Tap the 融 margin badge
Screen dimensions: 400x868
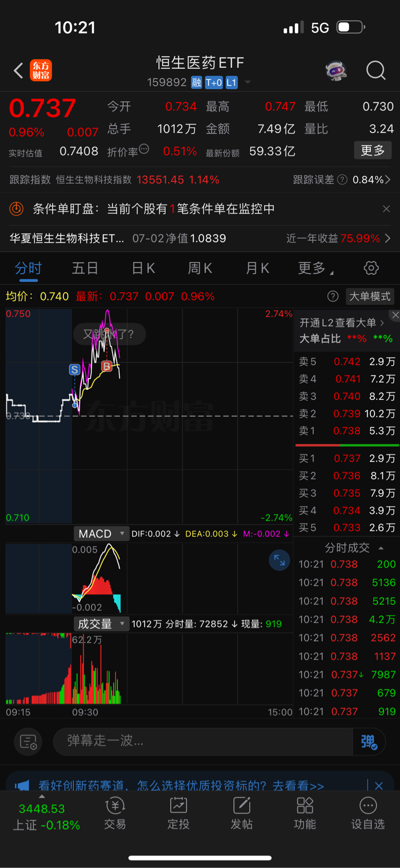click(196, 82)
